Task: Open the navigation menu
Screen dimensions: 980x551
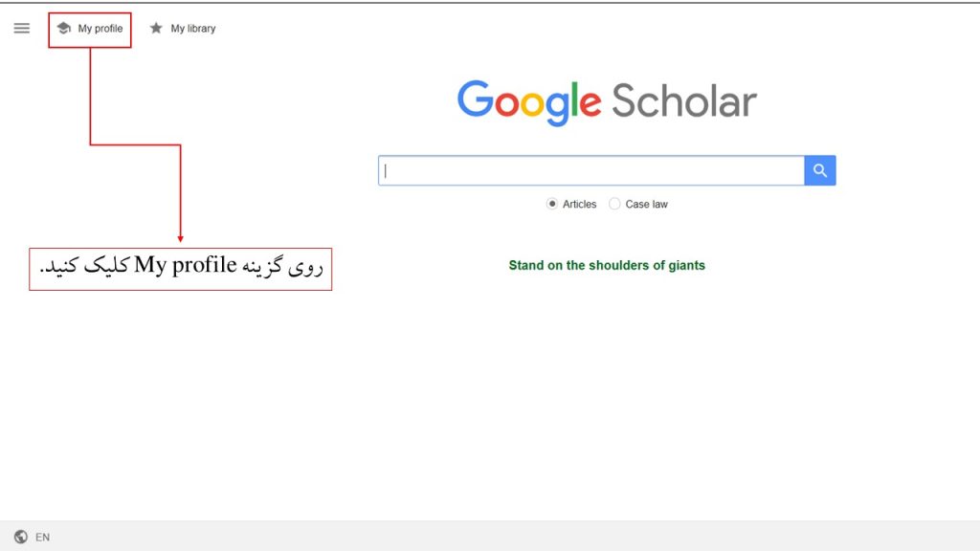Action: point(21,28)
